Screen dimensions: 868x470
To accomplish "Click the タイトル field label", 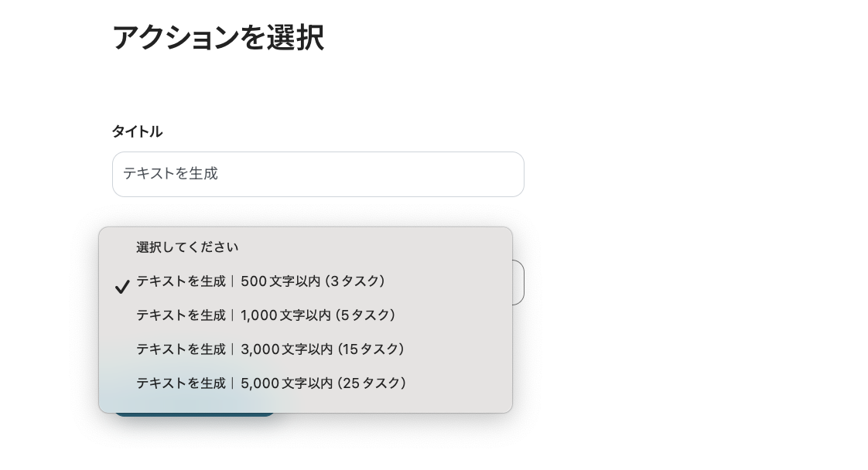I will pos(137,131).
